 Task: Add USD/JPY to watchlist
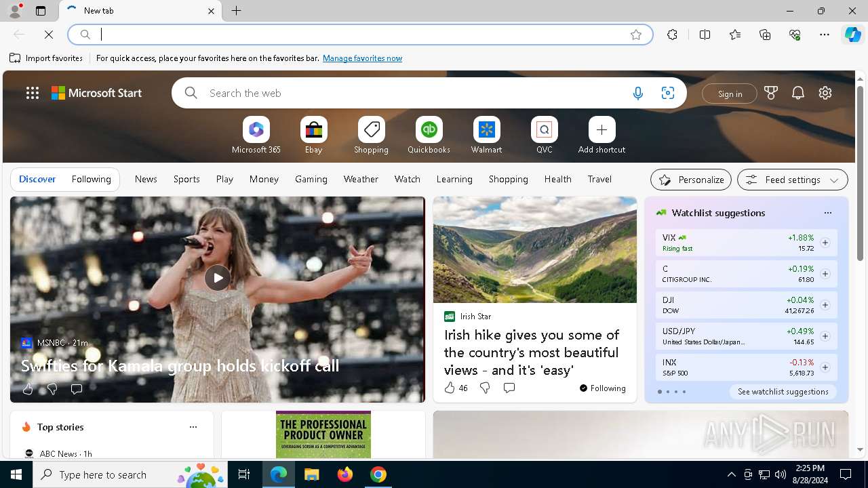[825, 336]
